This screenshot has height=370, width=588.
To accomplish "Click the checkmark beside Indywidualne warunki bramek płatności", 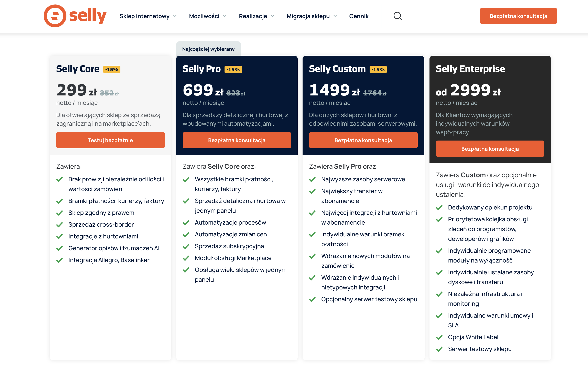I will [312, 235].
